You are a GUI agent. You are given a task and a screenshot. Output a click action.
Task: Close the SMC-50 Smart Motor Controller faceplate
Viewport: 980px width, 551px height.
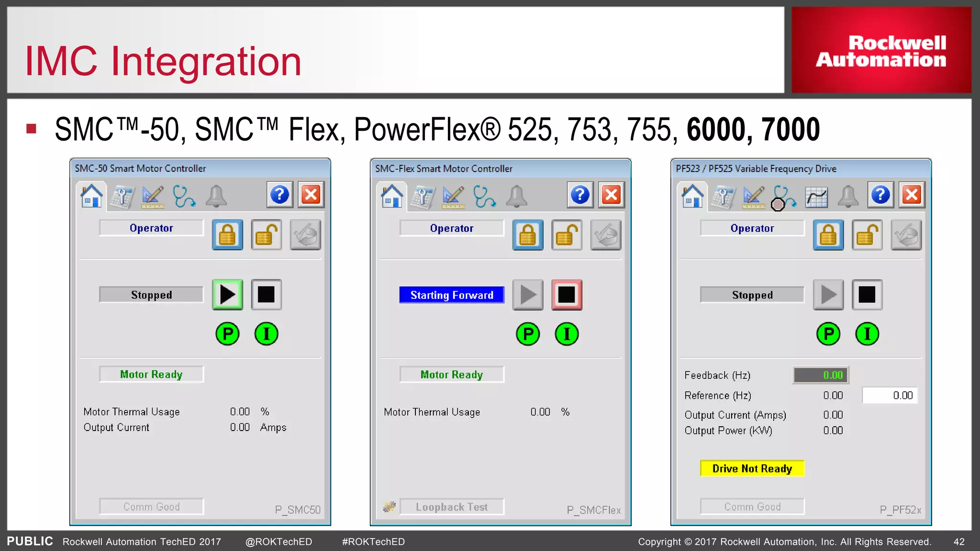[x=311, y=195]
